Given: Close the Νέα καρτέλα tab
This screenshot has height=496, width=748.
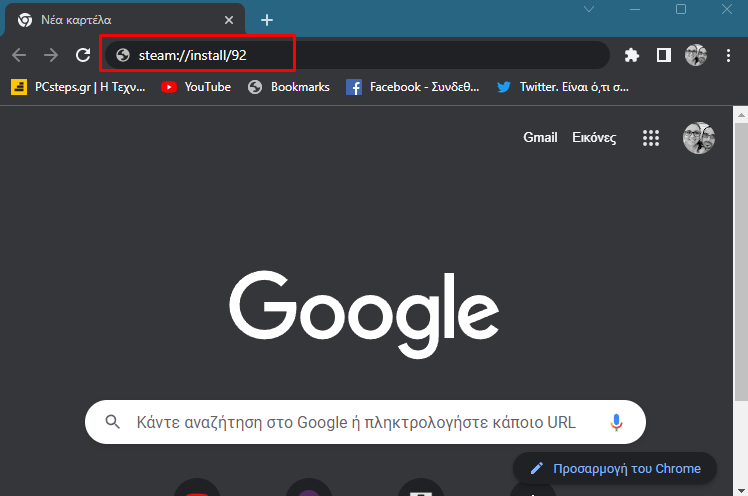Looking at the screenshot, I should (229, 20).
